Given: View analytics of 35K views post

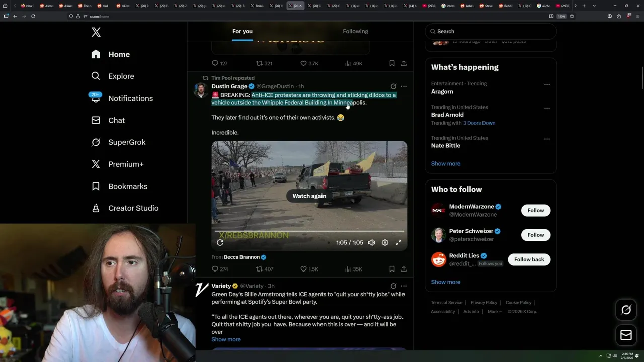Looking at the screenshot, I should 353,269.
